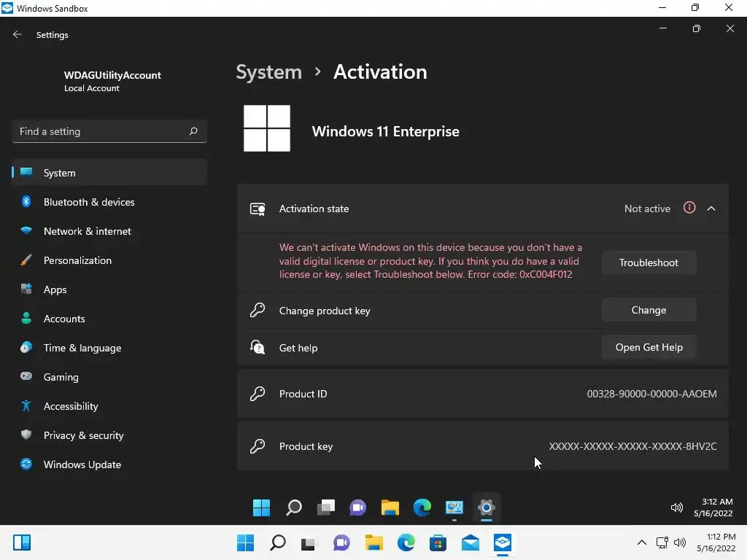The width and height of the screenshot is (747, 560).
Task: Click the Product key row key icon
Action: [258, 446]
